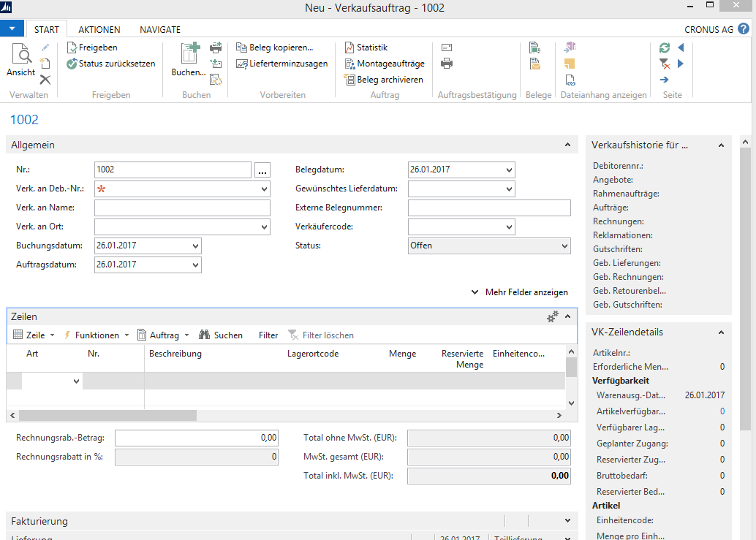Expand Mehr Felder anzeigen
This screenshot has width=756, height=540.
coord(520,292)
